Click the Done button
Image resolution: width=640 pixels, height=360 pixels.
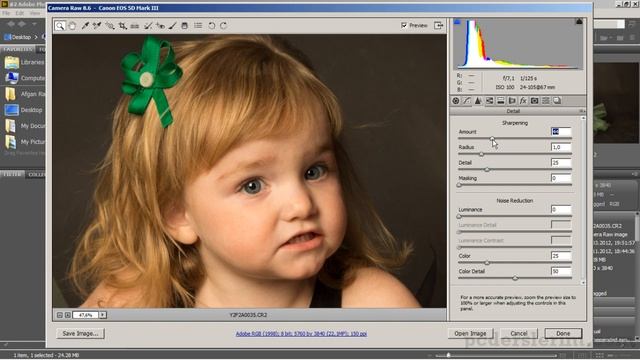tap(563, 333)
